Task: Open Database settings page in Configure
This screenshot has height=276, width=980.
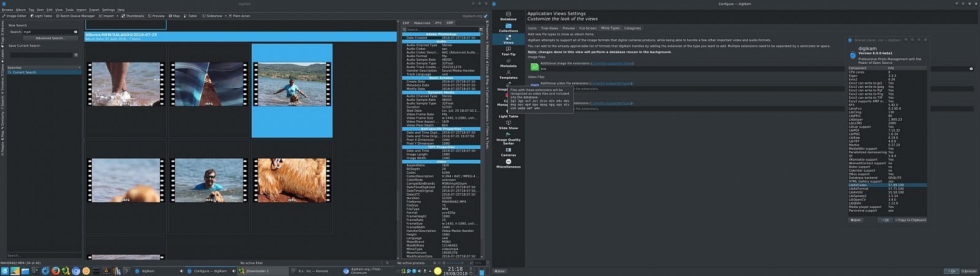Action: pos(508,16)
